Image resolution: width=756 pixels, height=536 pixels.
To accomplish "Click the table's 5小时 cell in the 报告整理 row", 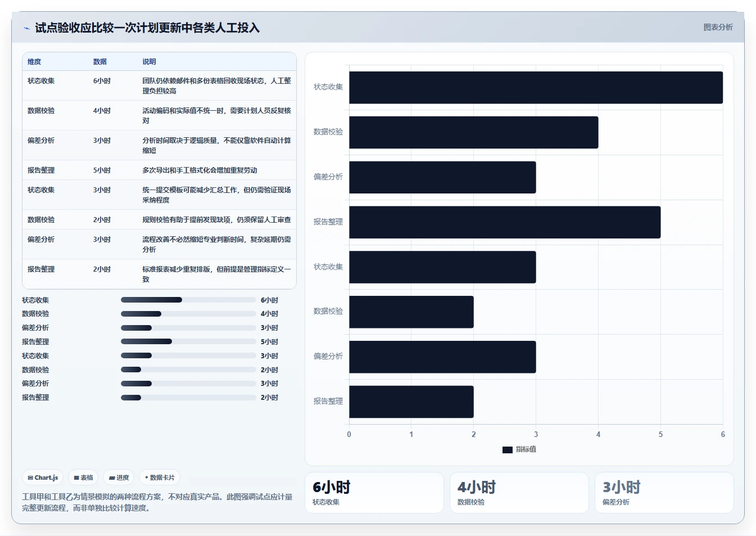I will 102,170.
